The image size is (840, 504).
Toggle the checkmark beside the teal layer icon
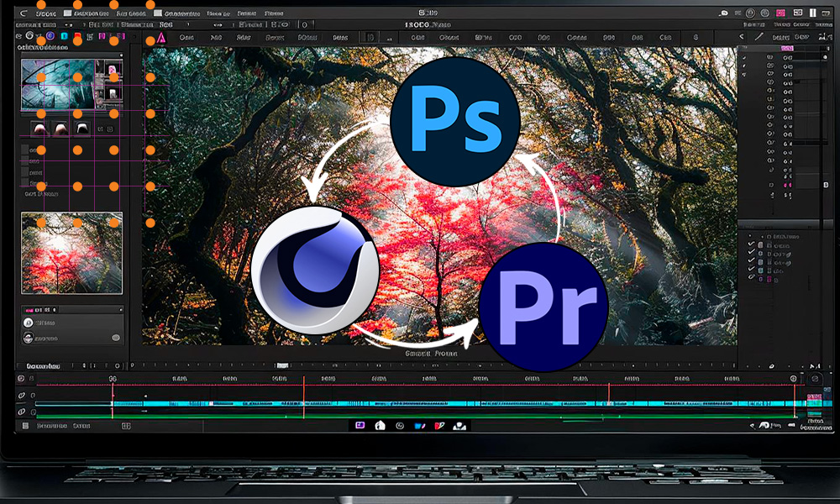point(751,270)
